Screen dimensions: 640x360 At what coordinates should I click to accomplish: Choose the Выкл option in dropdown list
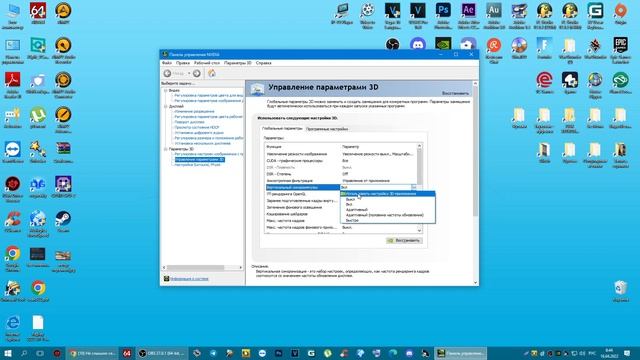[x=388, y=199]
